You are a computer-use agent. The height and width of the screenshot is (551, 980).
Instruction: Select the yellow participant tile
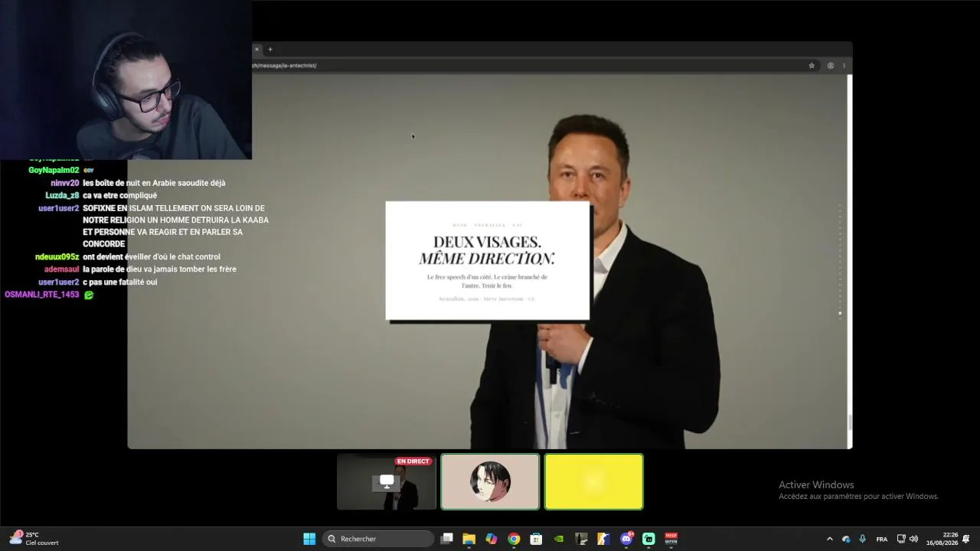pos(594,481)
